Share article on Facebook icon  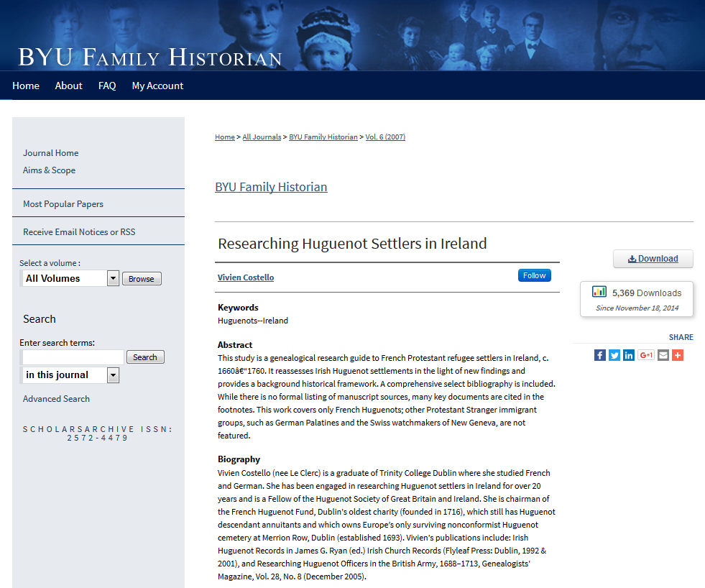tap(600, 355)
